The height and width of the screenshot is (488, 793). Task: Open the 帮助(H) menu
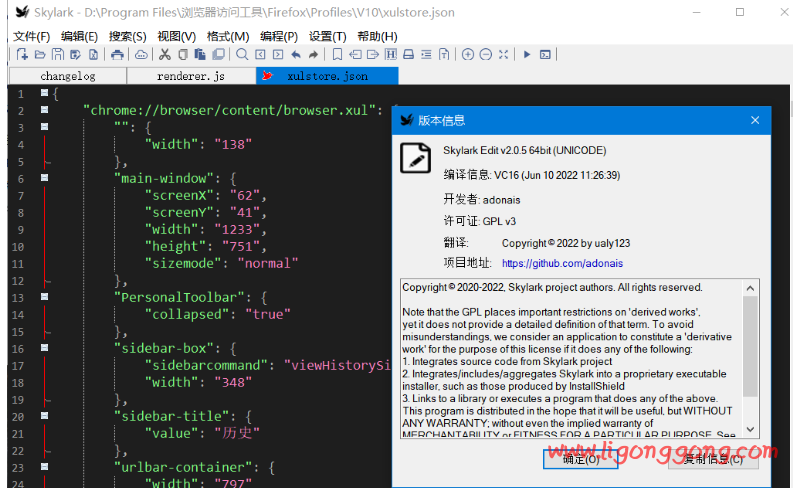377,36
